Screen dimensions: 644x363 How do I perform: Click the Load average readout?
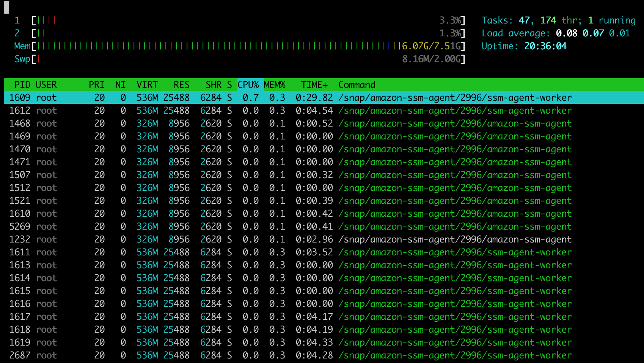click(x=556, y=33)
